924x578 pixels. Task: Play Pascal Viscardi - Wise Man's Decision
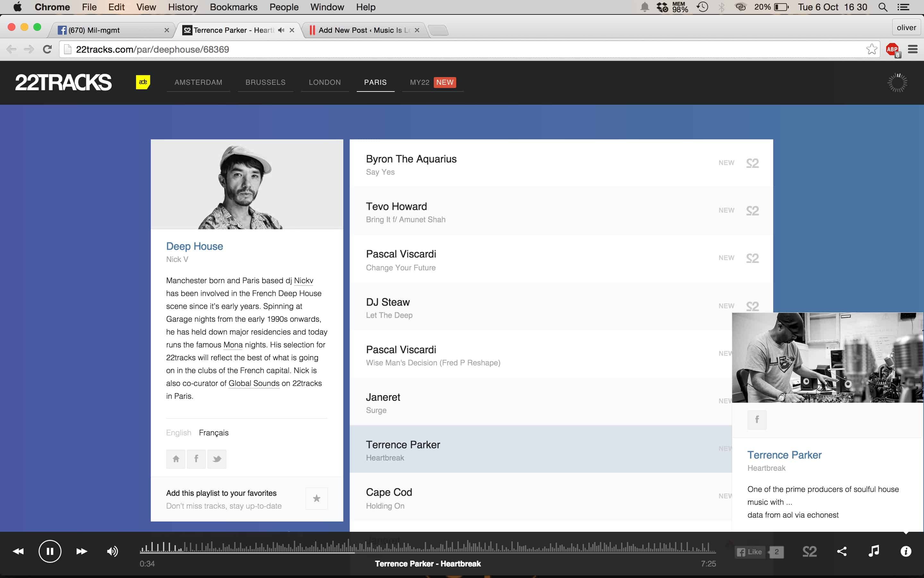pyautogui.click(x=541, y=355)
